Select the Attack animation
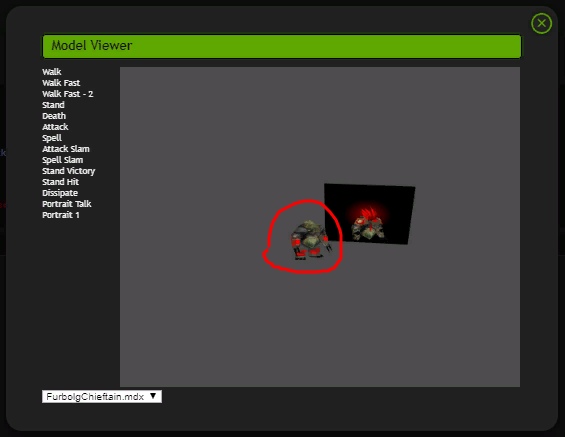Screen dimensions: 565x437 click(x=55, y=127)
